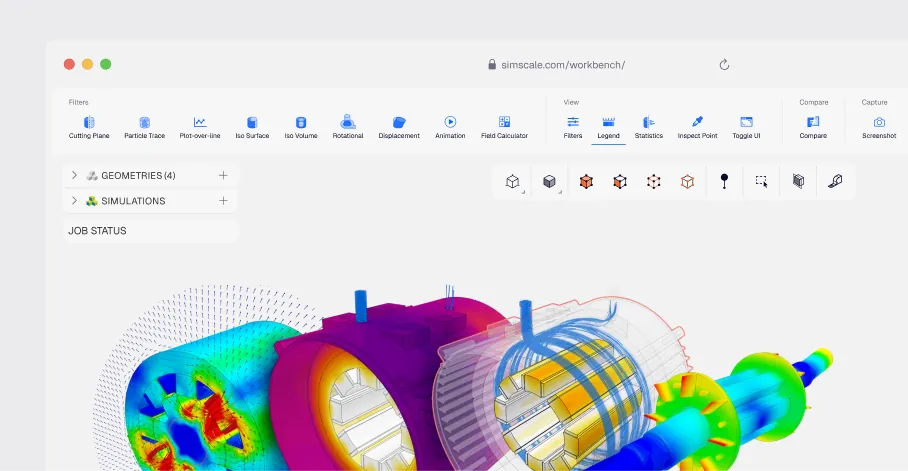Open the shaded render mode dropdown
Viewport: 908px width, 471px height.
tap(550, 182)
